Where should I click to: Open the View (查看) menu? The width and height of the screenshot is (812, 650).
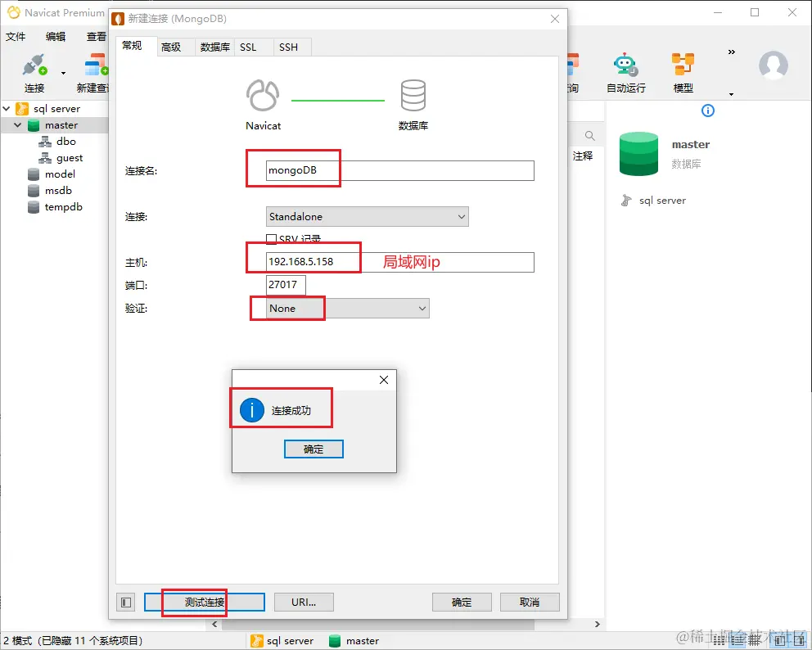coord(97,36)
